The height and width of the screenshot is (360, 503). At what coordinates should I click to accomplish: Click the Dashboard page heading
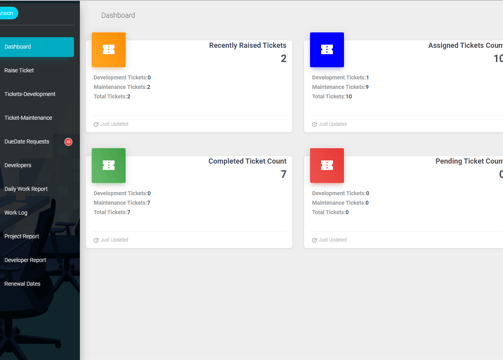[x=118, y=15]
